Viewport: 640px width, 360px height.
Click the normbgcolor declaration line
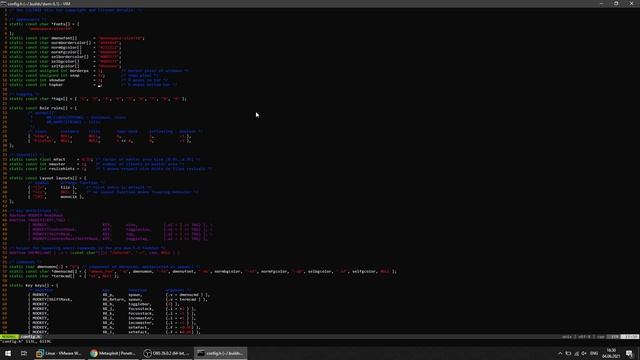coord(65,47)
